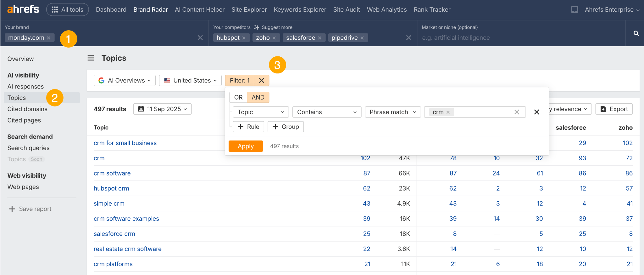Open the notifications screen icon in header
Screen dimensions: 644x275
click(x=575, y=10)
